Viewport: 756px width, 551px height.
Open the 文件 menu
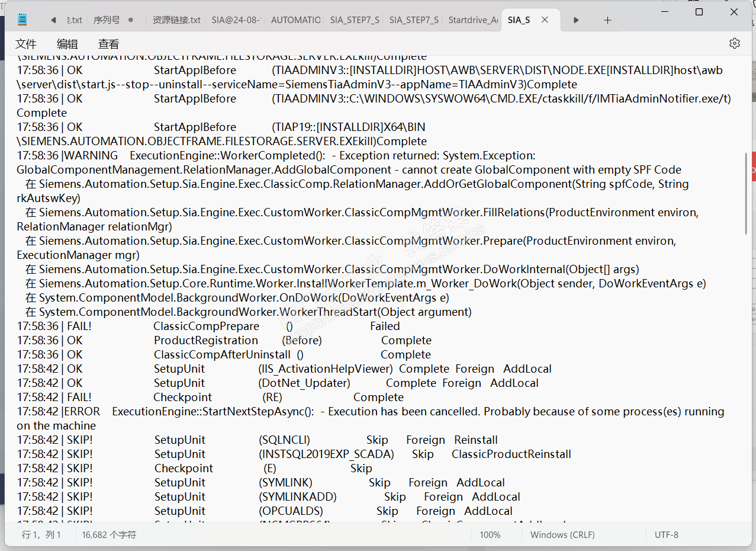[26, 44]
